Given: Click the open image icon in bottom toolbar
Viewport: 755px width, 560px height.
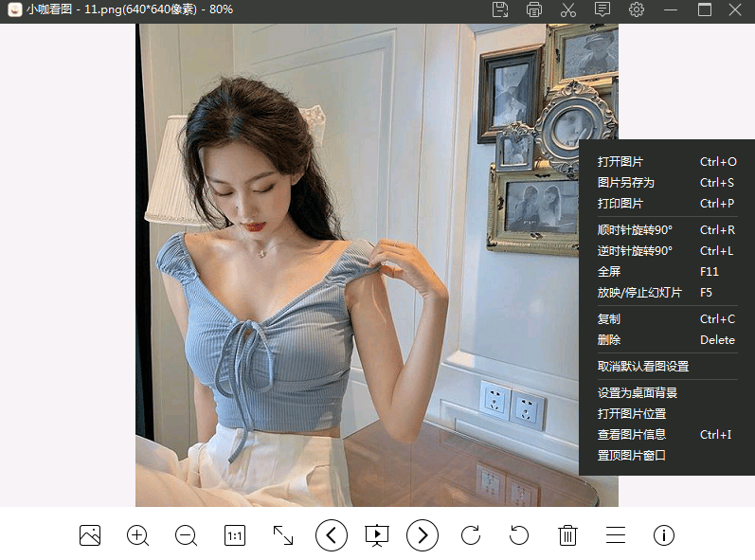Looking at the screenshot, I should (90, 535).
